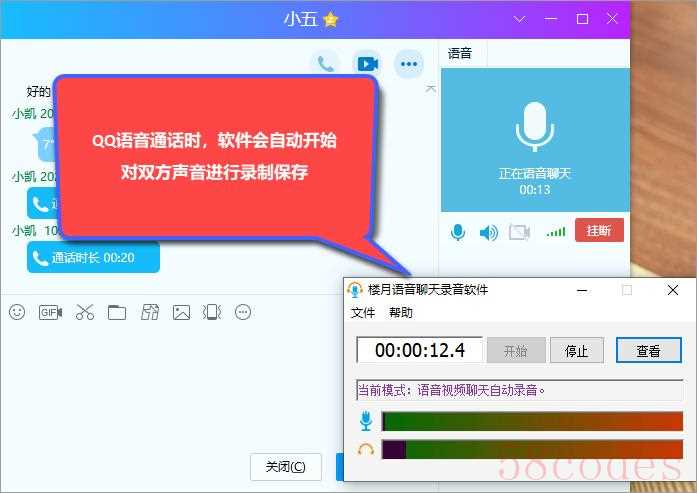The height and width of the screenshot is (493, 697).
Task: Select the scissors screenshot tool
Action: coord(85,312)
